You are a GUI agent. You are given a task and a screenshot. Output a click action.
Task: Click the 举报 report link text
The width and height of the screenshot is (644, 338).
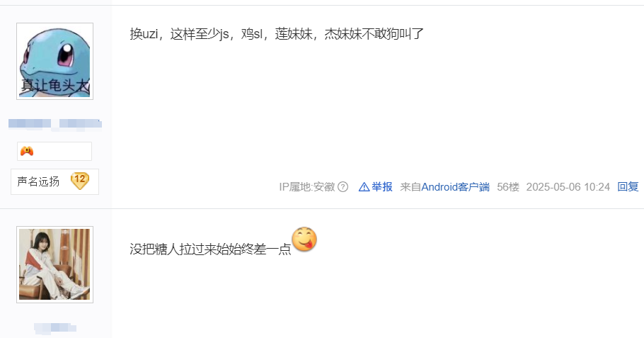pos(382,187)
